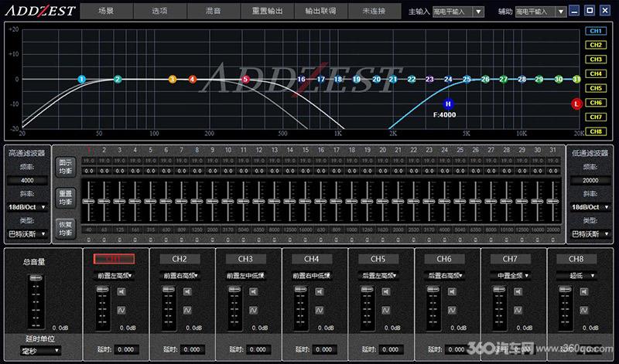Click the low-pass frequency field showing 20000
The width and height of the screenshot is (619, 364).
590,180
